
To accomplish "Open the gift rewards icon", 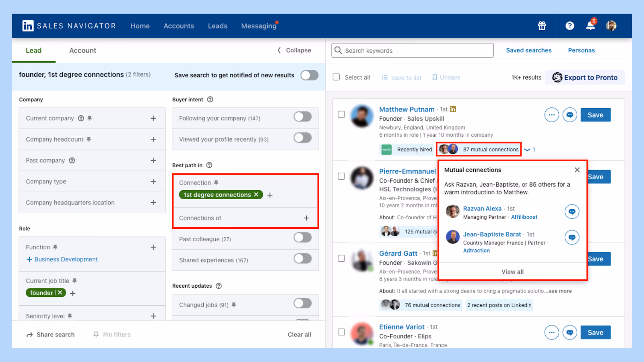I will 542,26.
